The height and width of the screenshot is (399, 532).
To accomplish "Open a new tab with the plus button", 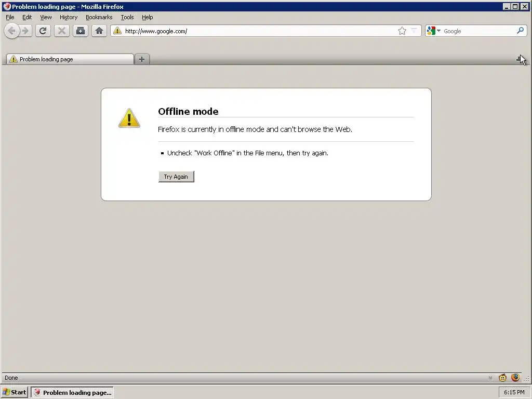I will tap(142, 59).
